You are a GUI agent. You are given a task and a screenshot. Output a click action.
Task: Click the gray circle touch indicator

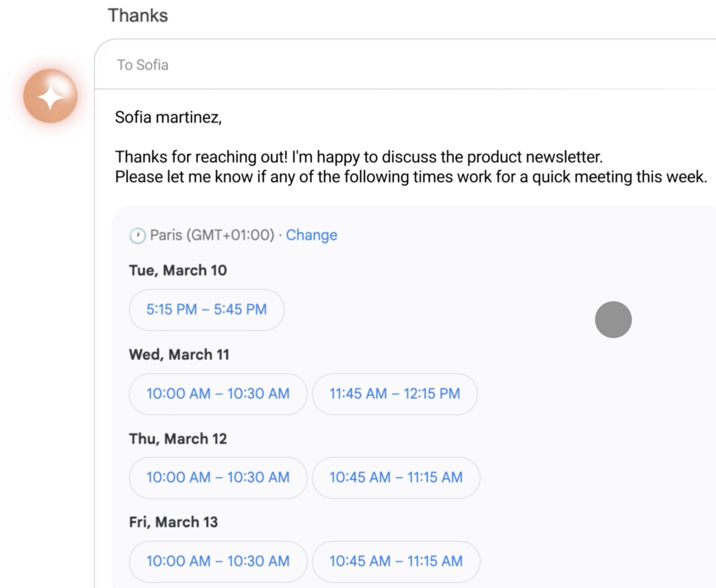[x=613, y=320]
